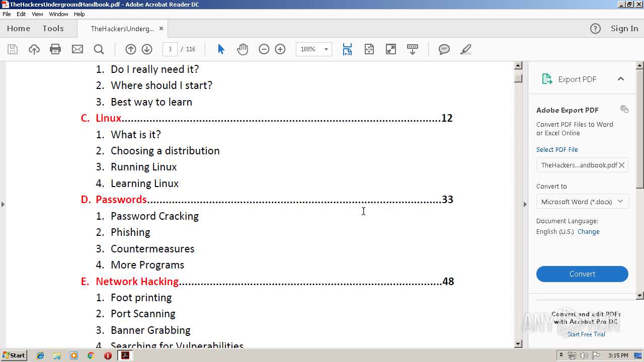Screen dimensions: 644x362
Task: Click the icon beside Adobe Export PDF
Action: pyautogui.click(x=624, y=109)
